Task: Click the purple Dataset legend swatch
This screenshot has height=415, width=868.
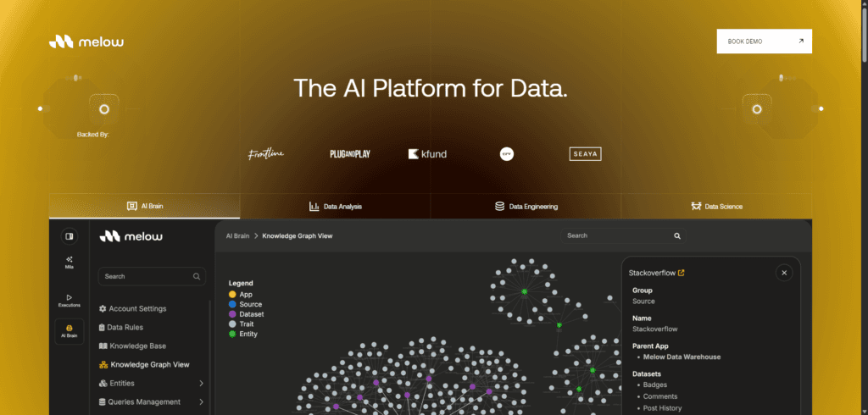Action: click(x=233, y=314)
